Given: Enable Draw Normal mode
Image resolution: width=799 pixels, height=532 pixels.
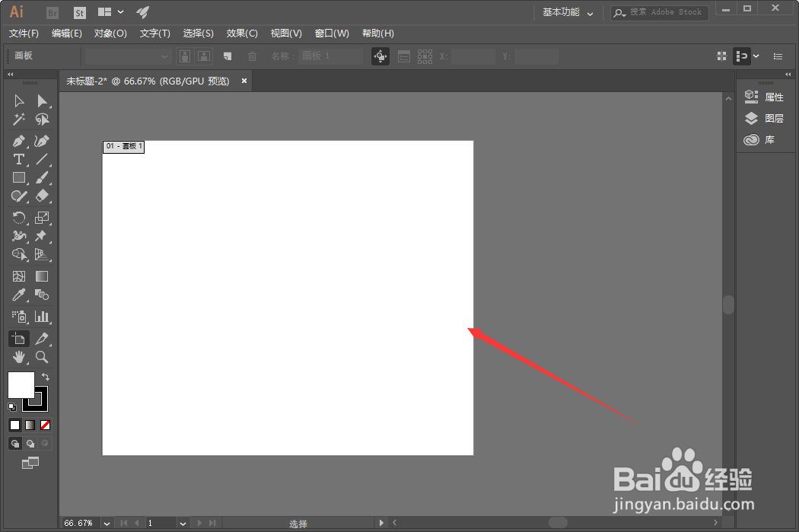Looking at the screenshot, I should pos(15,443).
